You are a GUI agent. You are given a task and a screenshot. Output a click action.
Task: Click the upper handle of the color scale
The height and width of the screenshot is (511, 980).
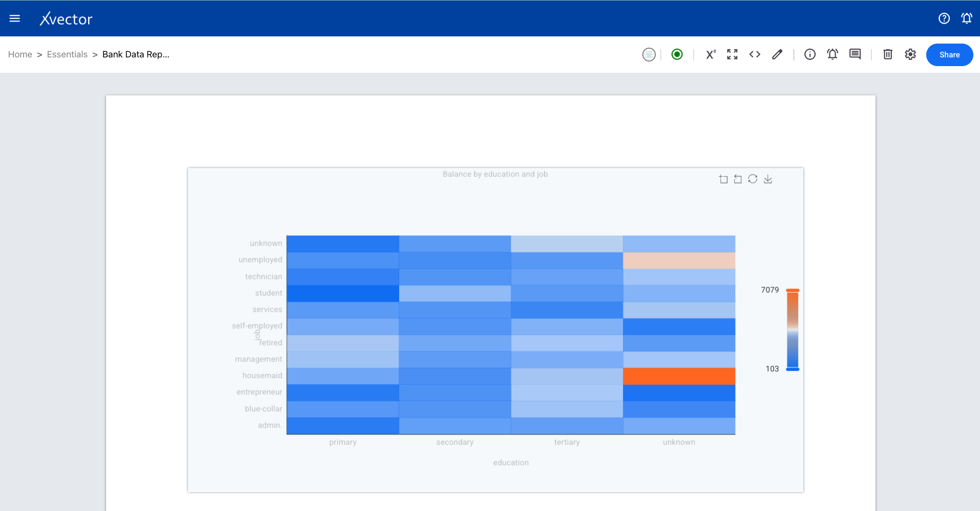(x=793, y=291)
